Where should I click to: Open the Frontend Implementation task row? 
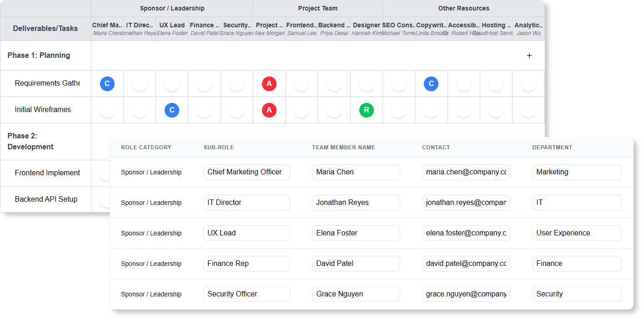coord(47,173)
